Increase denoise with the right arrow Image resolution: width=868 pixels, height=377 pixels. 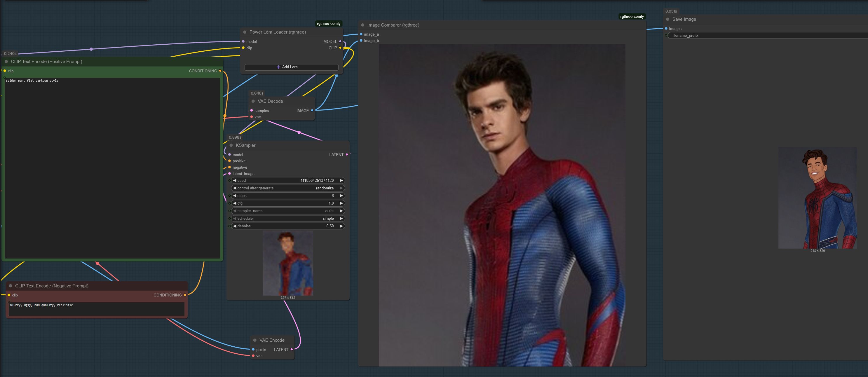click(341, 226)
